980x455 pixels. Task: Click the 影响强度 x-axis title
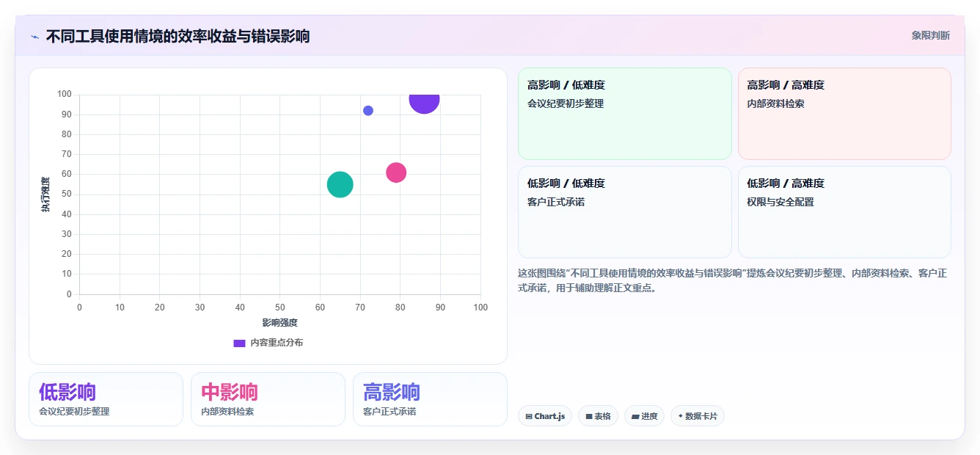pos(280,323)
